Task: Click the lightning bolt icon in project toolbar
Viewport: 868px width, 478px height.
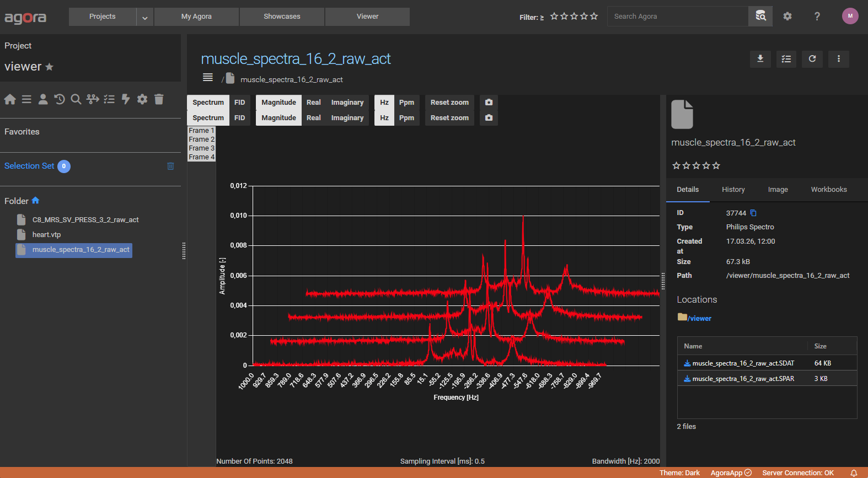Action: [x=126, y=99]
